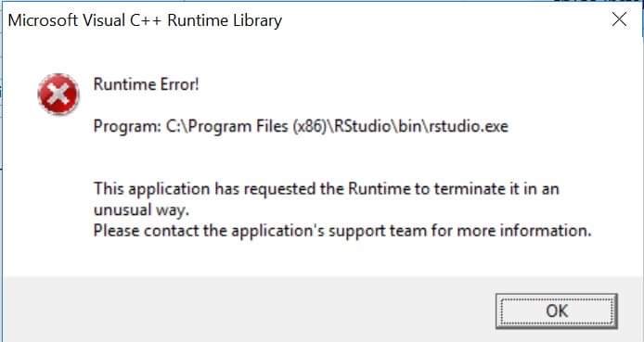The image size is (644, 342).
Task: Click the 'unusual way.' text line
Action: (141, 210)
